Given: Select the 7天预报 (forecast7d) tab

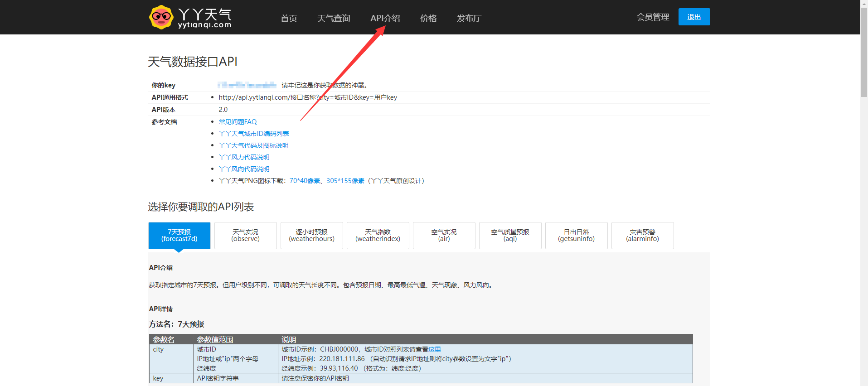Looking at the screenshot, I should [179, 236].
